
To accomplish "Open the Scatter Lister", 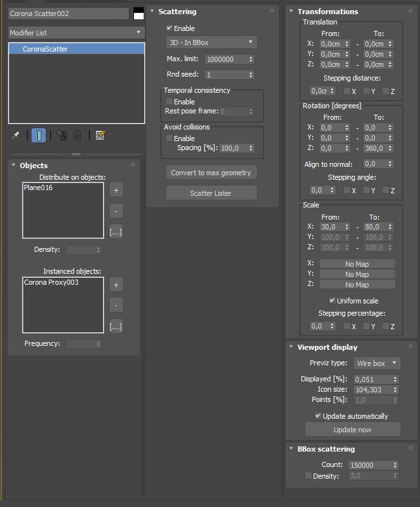I will tap(211, 193).
